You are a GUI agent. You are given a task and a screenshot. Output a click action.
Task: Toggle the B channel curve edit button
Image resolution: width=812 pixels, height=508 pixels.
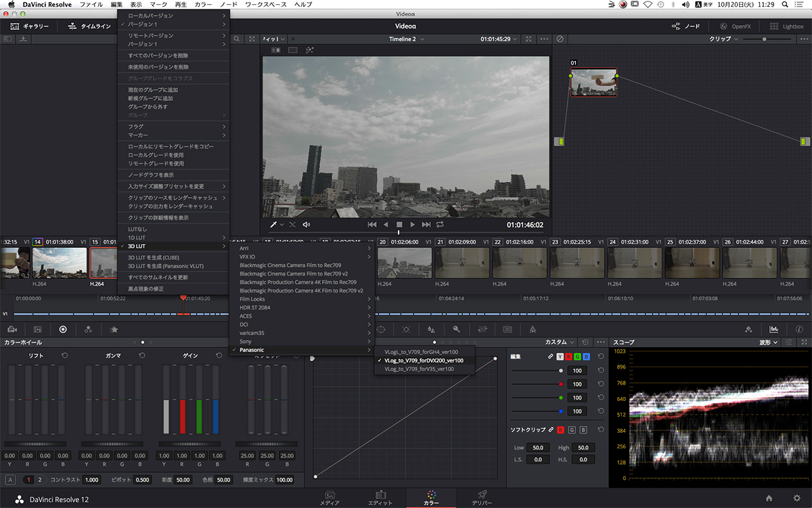click(x=586, y=356)
